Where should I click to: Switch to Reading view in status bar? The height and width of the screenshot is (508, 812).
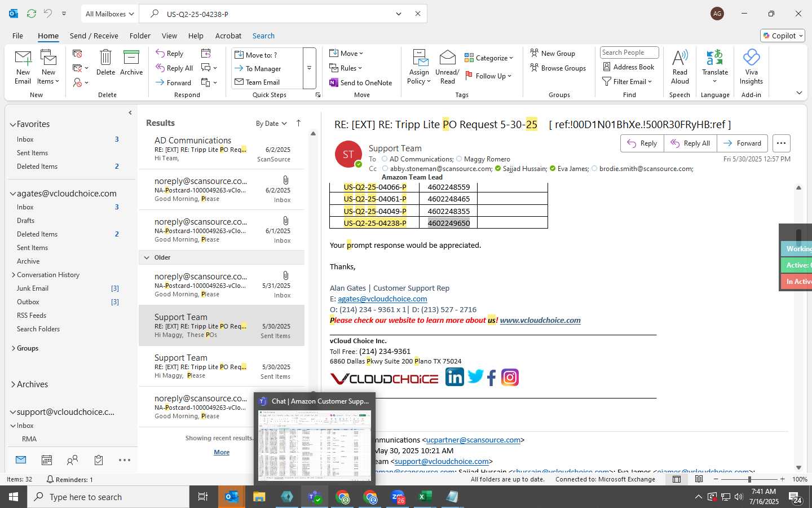(699, 479)
